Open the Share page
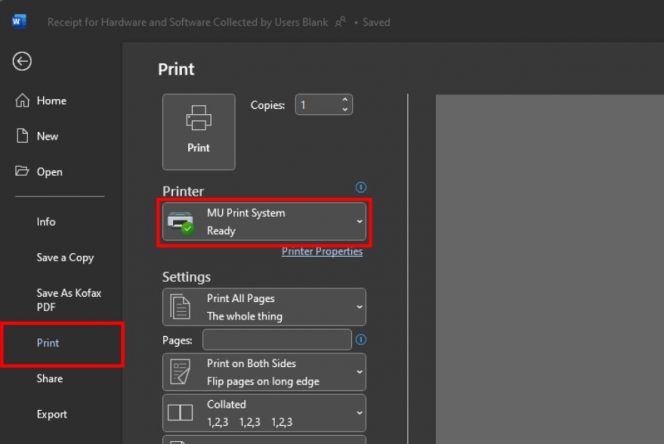The height and width of the screenshot is (444, 664). [49, 379]
